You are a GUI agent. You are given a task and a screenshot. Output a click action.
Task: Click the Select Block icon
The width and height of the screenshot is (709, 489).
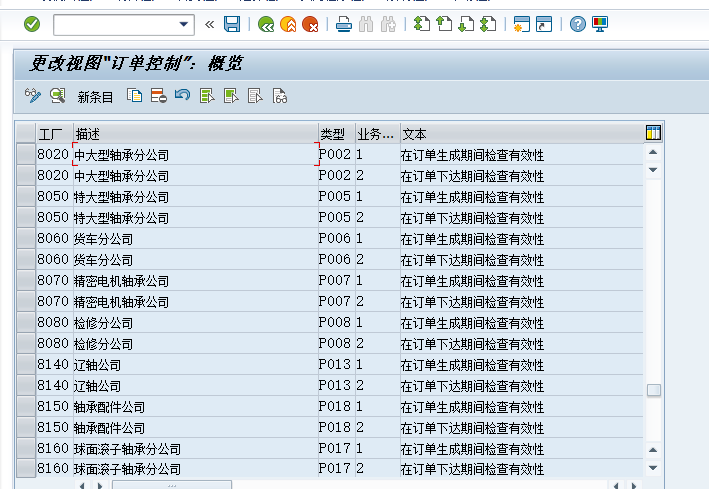[231, 95]
